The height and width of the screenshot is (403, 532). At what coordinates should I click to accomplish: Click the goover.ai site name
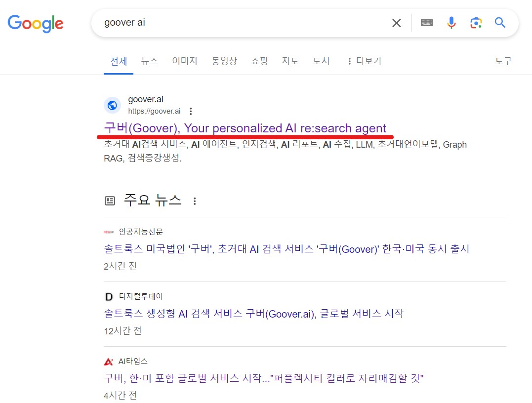click(x=146, y=99)
